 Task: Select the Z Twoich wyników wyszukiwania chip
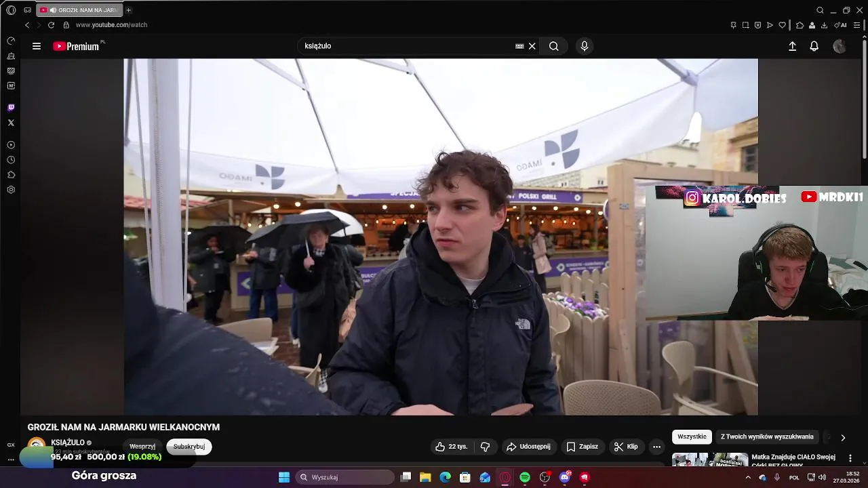click(x=767, y=437)
